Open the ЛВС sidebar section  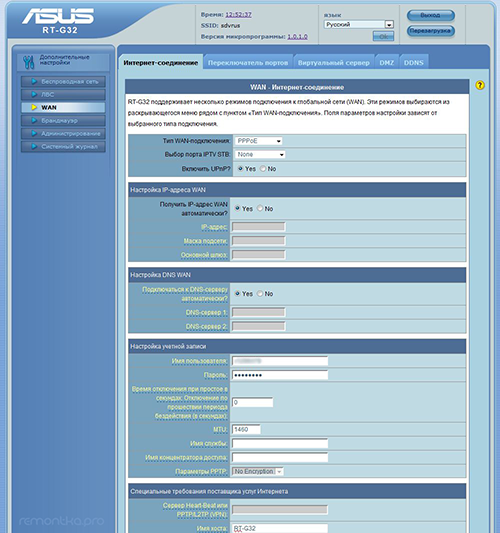[x=63, y=94]
